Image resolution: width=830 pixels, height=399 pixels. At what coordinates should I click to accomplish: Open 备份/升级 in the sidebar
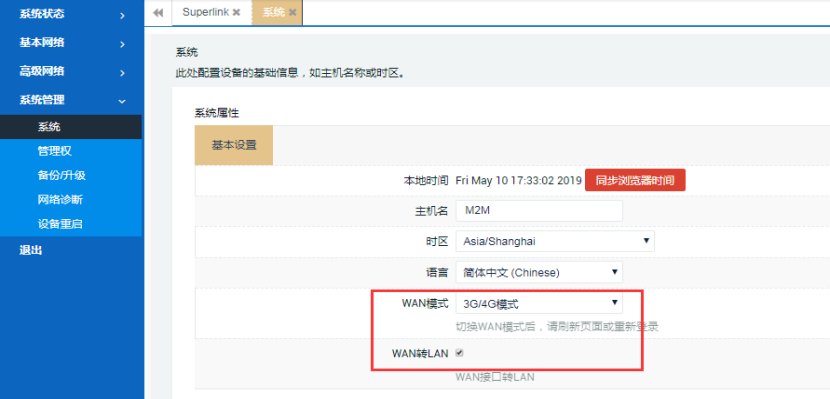[x=61, y=176]
